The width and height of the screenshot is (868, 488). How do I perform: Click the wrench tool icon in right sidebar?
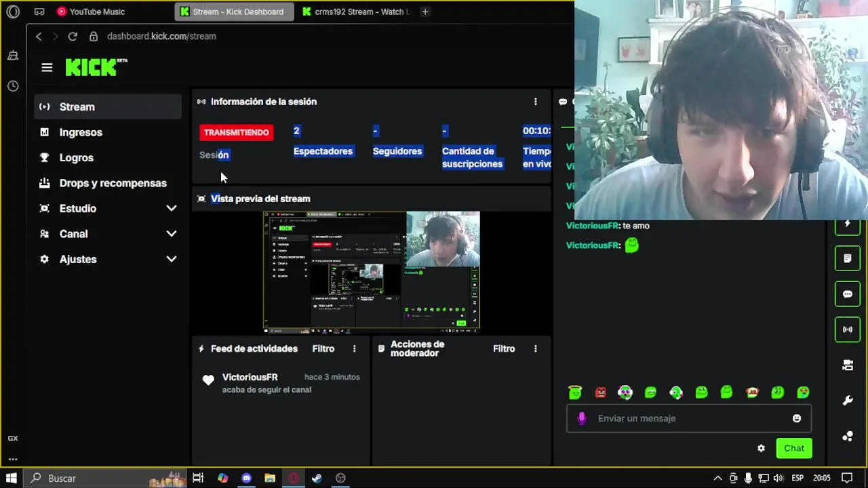click(x=848, y=401)
